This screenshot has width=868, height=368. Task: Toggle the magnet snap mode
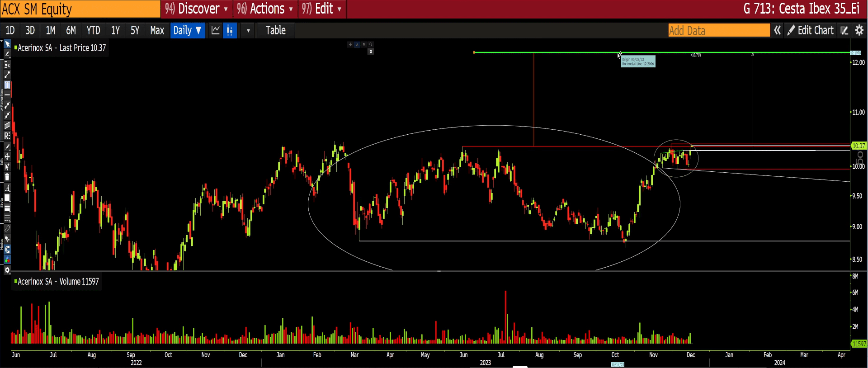7,249
